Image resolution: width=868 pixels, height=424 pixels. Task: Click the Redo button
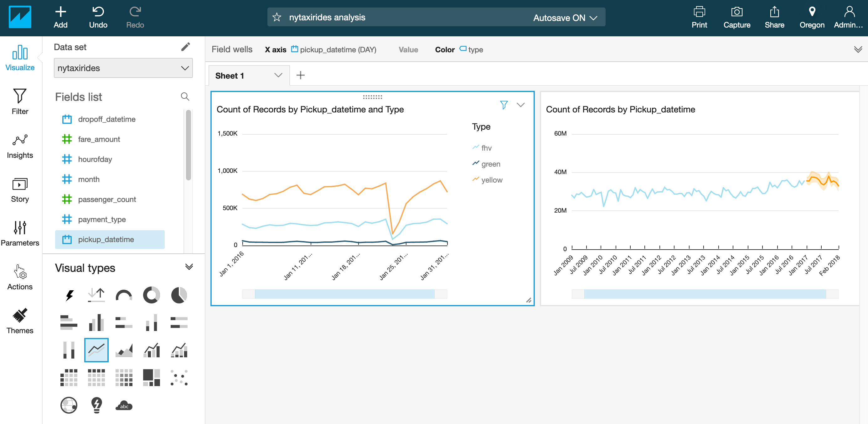point(135,18)
